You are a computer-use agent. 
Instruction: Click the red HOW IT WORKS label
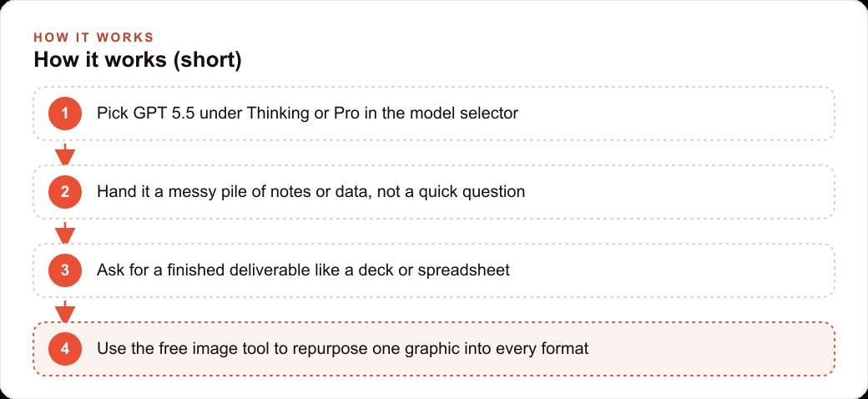click(93, 38)
